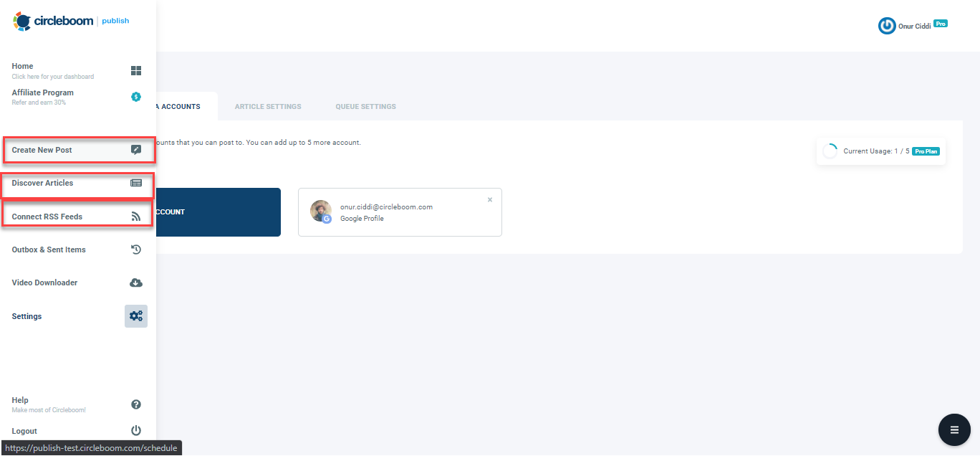Click the Create New Post pencil icon
980x456 pixels.
(x=135, y=150)
